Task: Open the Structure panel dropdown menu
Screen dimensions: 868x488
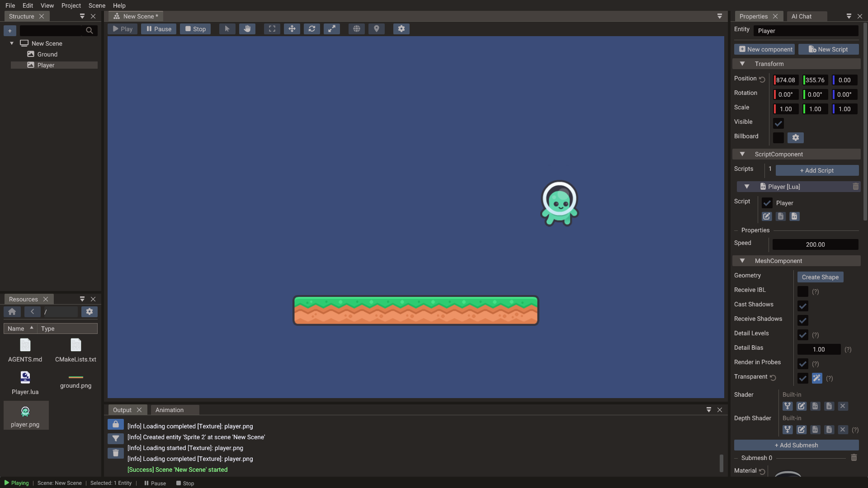Action: pos(82,16)
